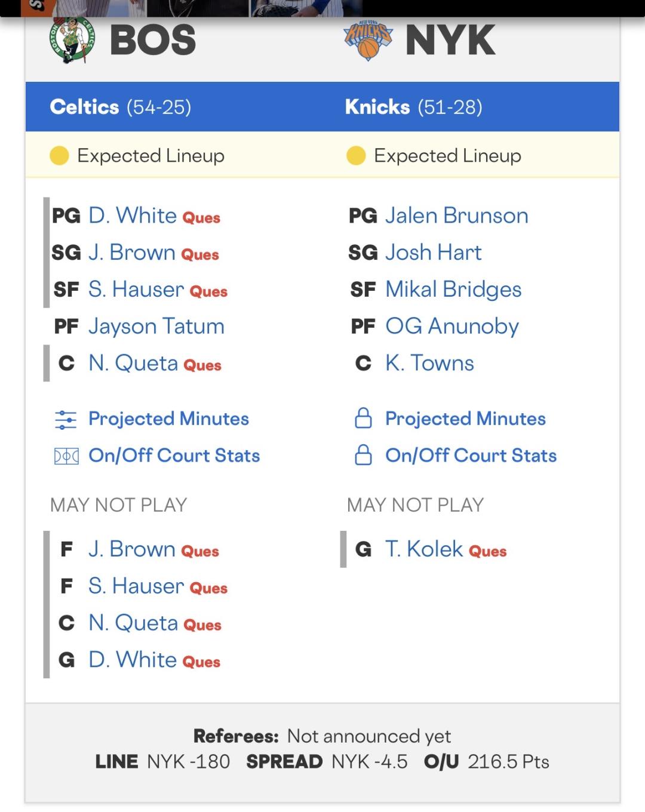Open Knicks On/Off Court Stats link
This screenshot has height=812, width=645.
pyautogui.click(x=471, y=456)
